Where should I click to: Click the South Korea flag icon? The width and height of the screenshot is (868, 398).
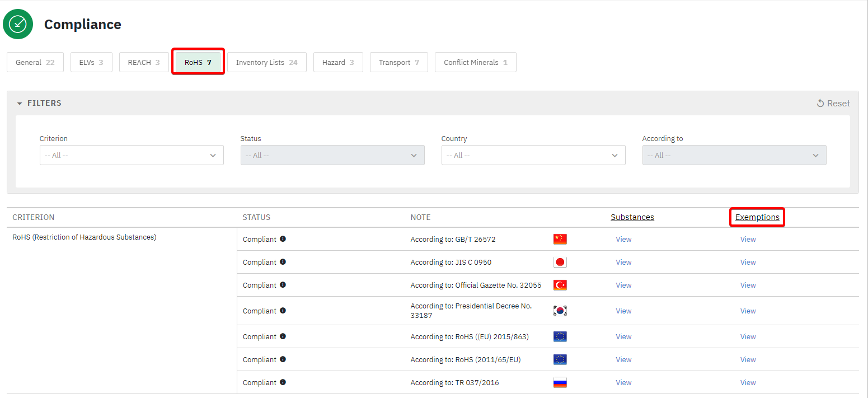(560, 311)
